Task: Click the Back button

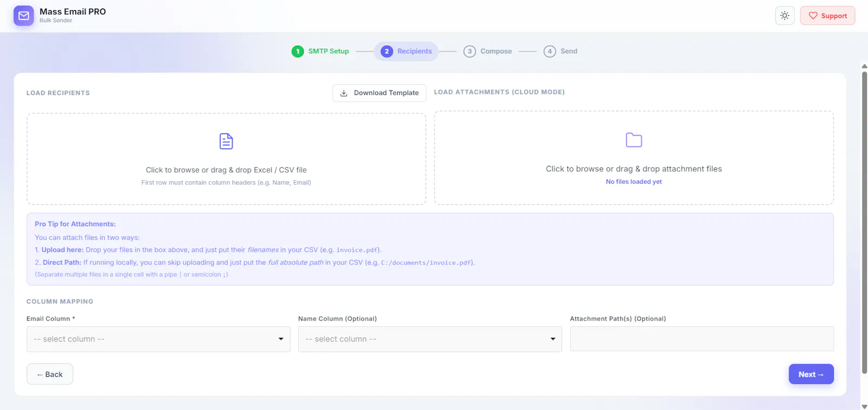Action: click(x=50, y=374)
